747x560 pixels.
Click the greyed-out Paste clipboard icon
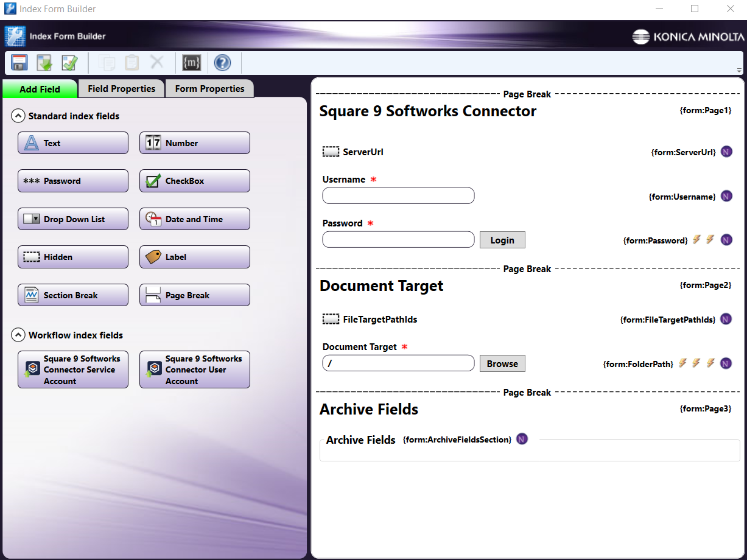(132, 63)
